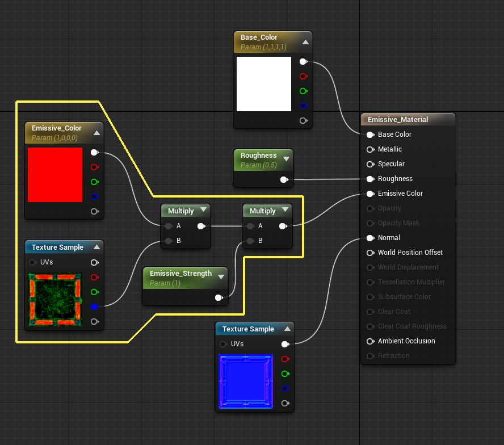
Task: Click the Roughness parameter output pin
Action: click(x=284, y=180)
